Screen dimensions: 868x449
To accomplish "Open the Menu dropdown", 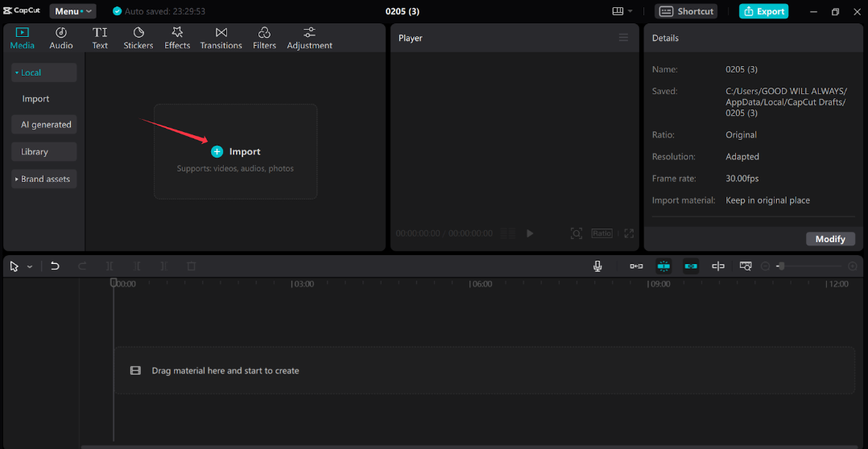I will [x=72, y=11].
